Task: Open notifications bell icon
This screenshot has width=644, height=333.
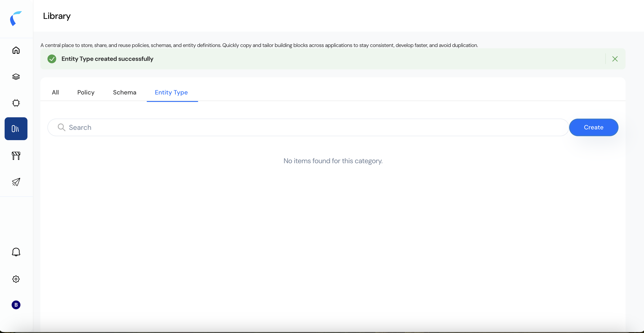Action: [16, 252]
